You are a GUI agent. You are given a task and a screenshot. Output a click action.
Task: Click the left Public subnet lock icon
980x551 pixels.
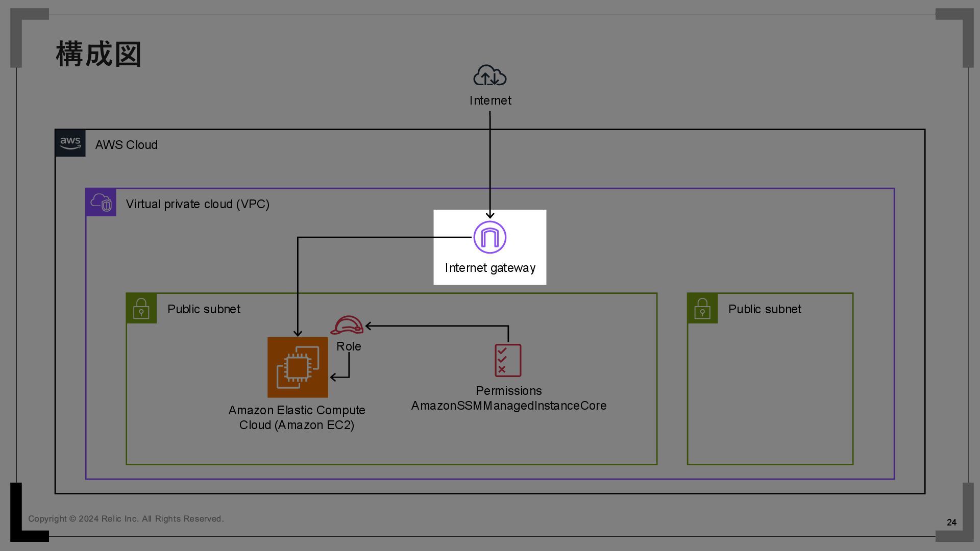point(141,308)
